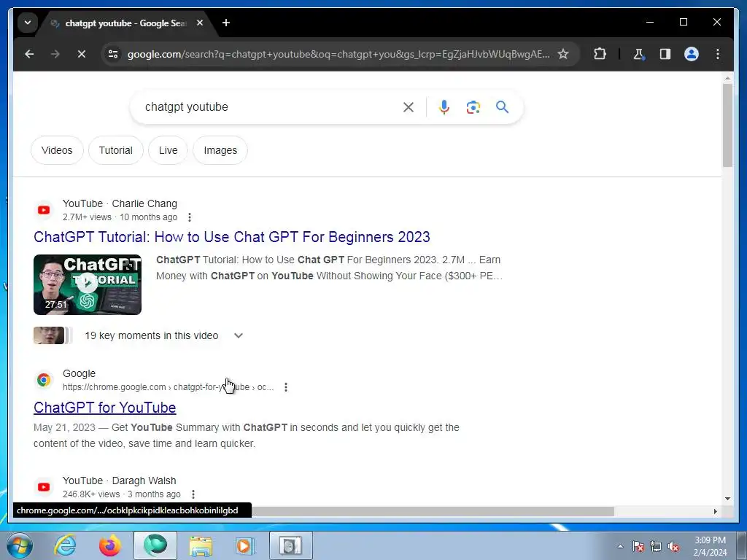Image resolution: width=747 pixels, height=560 pixels.
Task: Open more options for Google result
Action: (286, 387)
